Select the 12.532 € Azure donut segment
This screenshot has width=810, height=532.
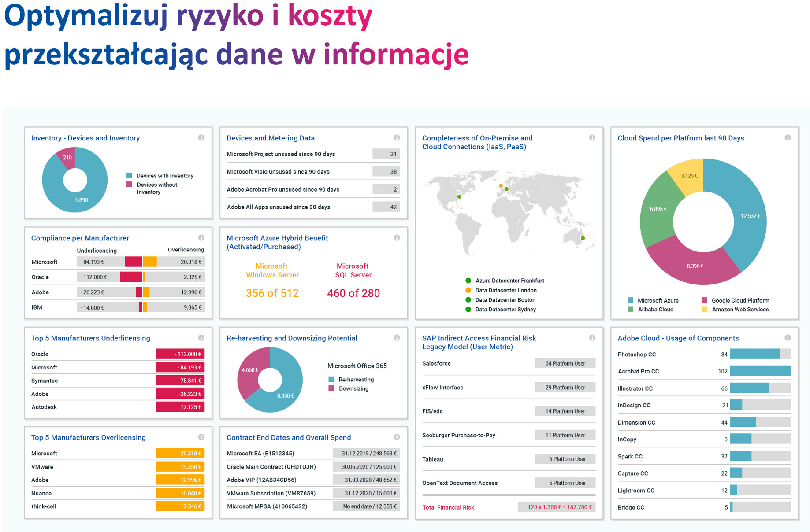(x=750, y=216)
